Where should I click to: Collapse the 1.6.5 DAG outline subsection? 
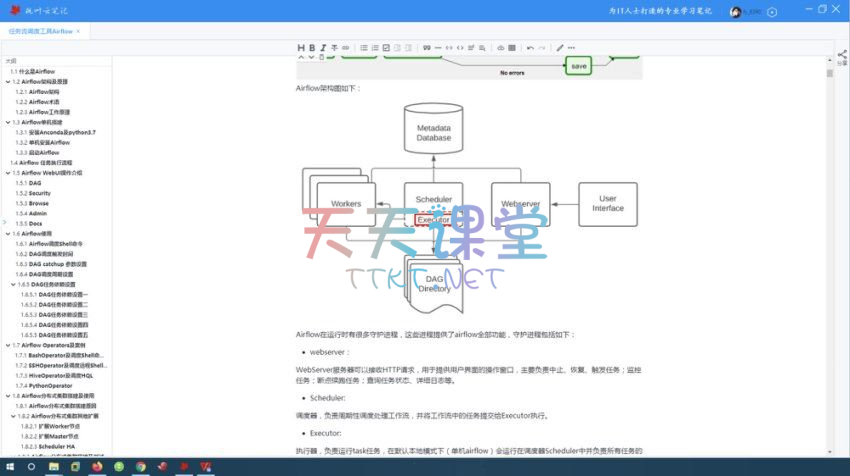coord(14,284)
